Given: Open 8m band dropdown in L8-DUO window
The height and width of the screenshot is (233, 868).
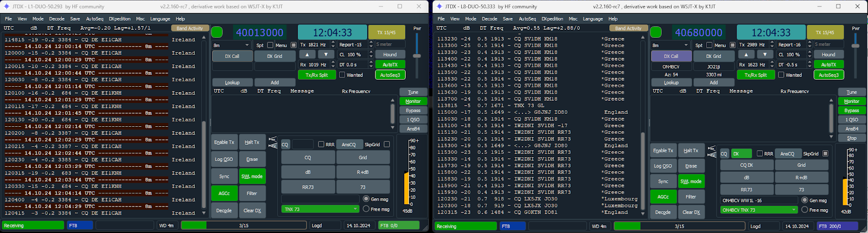Looking at the screenshot, I should coord(670,45).
